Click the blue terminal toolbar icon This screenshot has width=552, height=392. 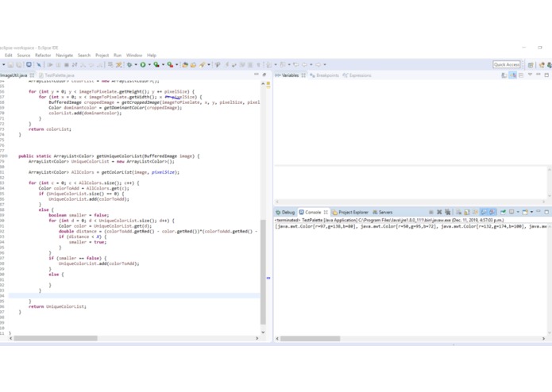29,65
